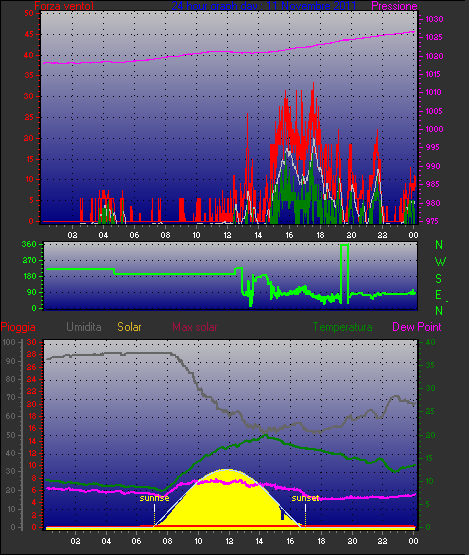469x555 pixels.
Task: Click the 16 value on rain axis
Action: coord(32,429)
